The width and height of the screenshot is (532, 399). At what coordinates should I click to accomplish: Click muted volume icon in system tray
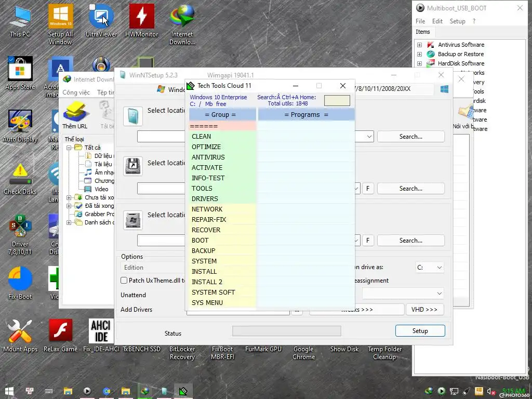pos(491,392)
